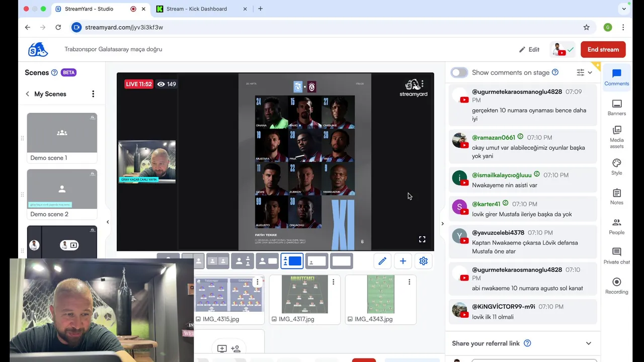The width and height of the screenshot is (644, 362).
Task: Open help for referral link
Action: [x=527, y=343]
